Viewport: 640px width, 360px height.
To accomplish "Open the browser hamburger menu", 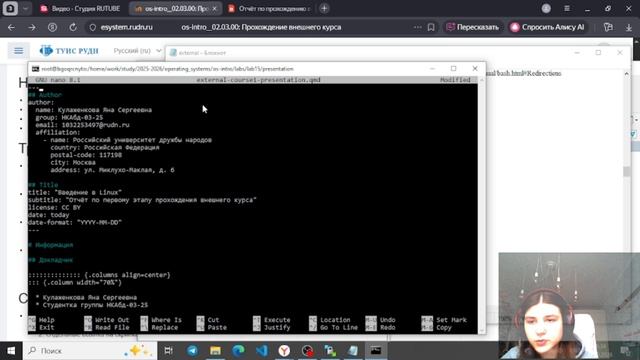I will 567,9.
